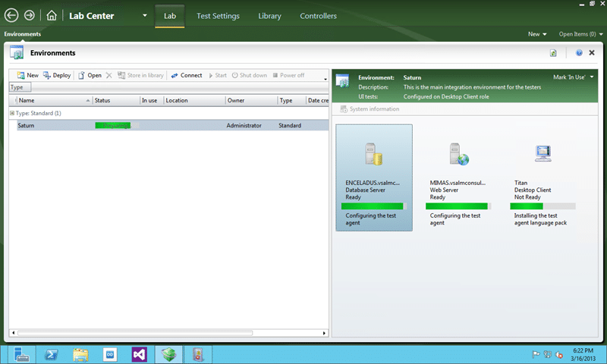Collapse the Type: Standard (1) group
The image size is (607, 364).
tap(12, 113)
